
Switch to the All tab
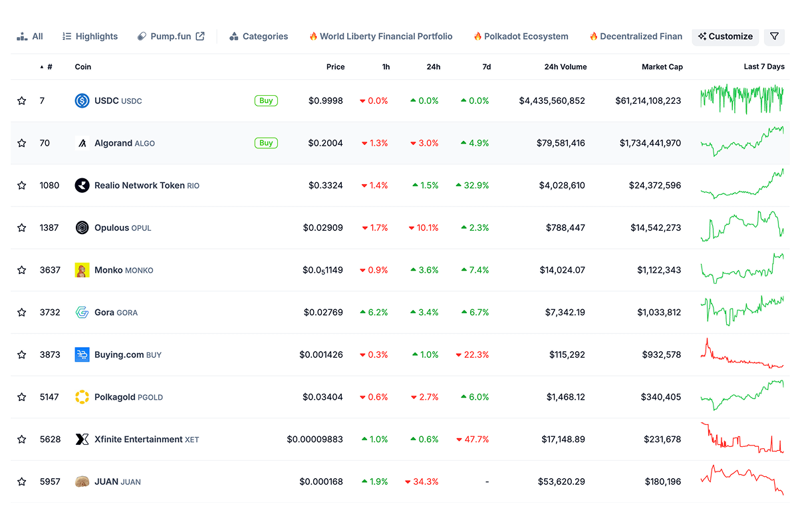[30, 37]
